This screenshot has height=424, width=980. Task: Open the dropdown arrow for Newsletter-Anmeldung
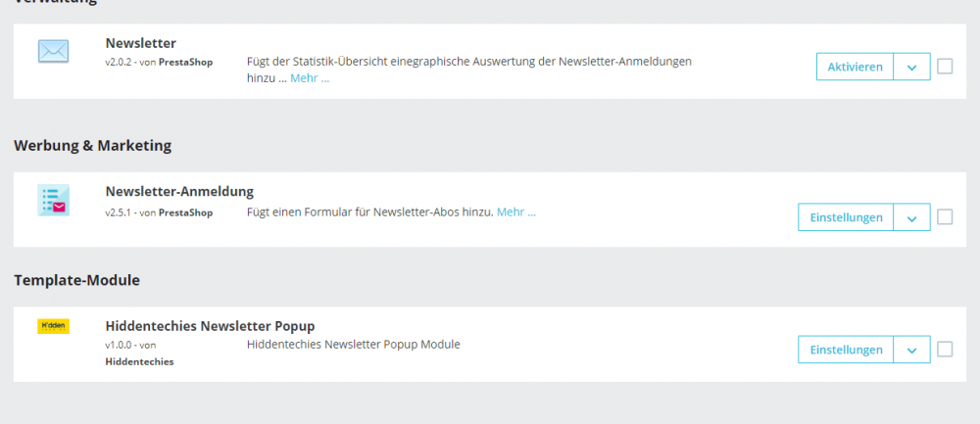point(911,217)
